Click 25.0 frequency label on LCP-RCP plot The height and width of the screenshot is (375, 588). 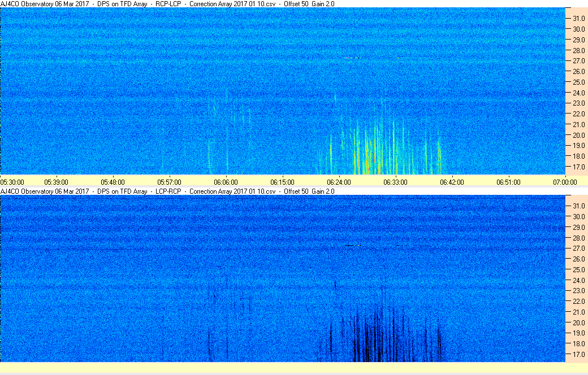coord(578,270)
